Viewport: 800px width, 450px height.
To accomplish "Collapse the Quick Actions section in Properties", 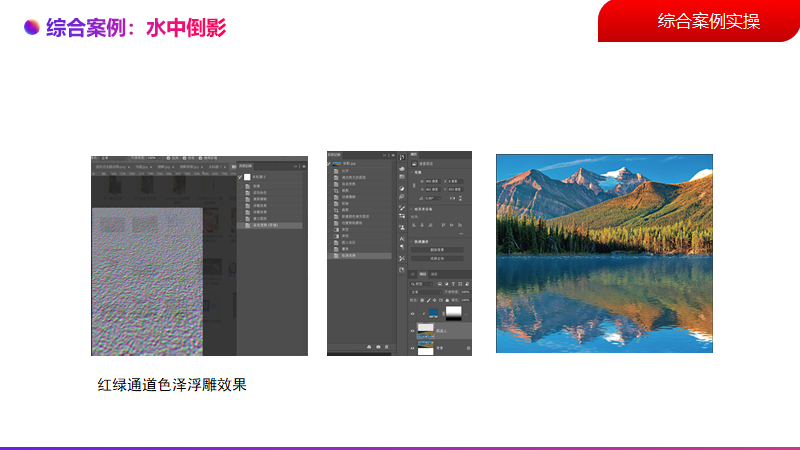I will (411, 242).
